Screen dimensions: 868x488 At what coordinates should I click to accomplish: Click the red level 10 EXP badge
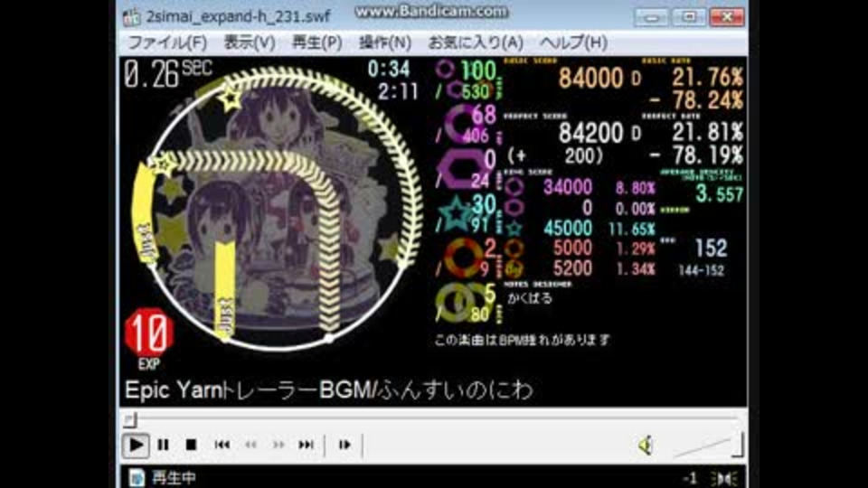149,333
